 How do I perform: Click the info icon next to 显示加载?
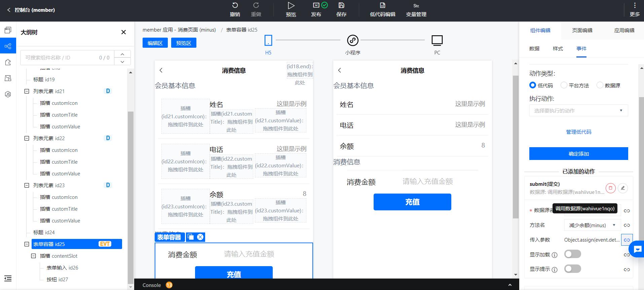click(555, 255)
